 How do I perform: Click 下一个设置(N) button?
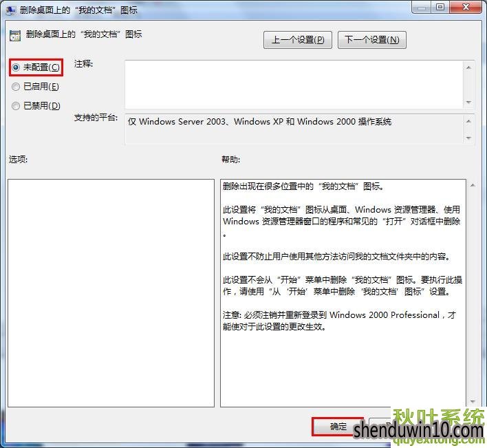371,40
